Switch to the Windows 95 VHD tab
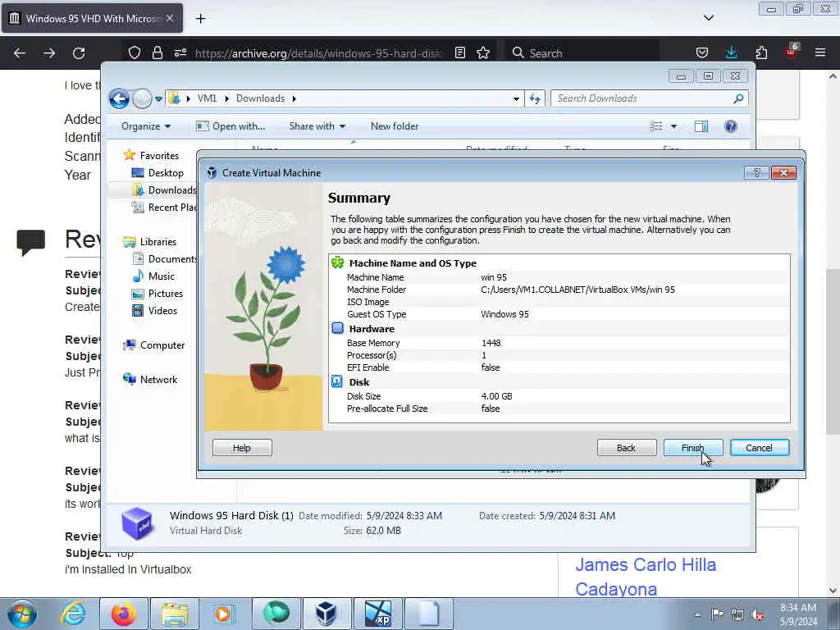840x630 pixels. [x=92, y=19]
